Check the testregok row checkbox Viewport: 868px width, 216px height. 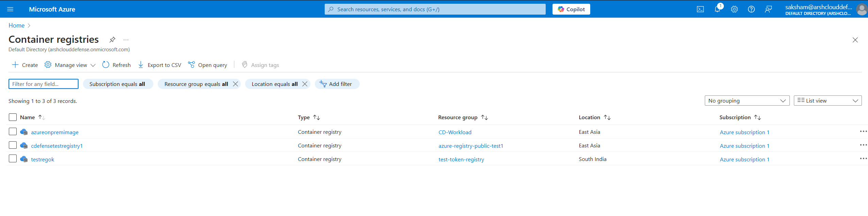(x=13, y=159)
